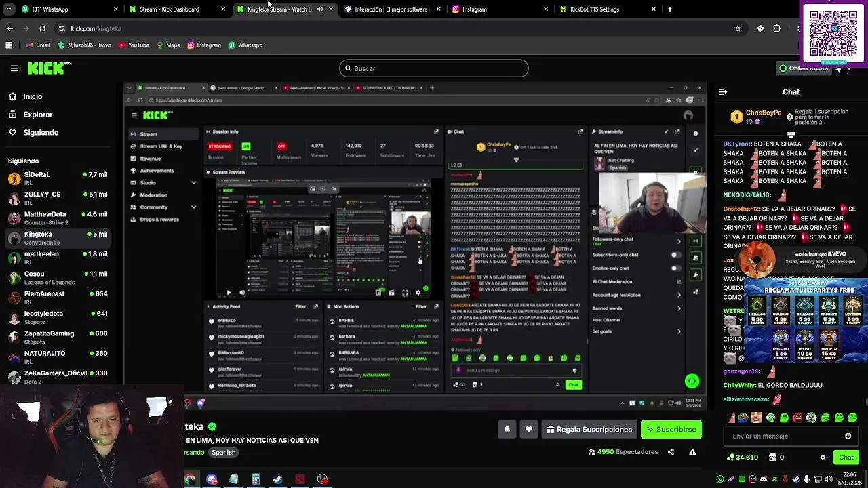Viewport: 868px width, 488px height.
Task: Open Followers-only chat chevron in dashboard
Action: click(x=679, y=241)
